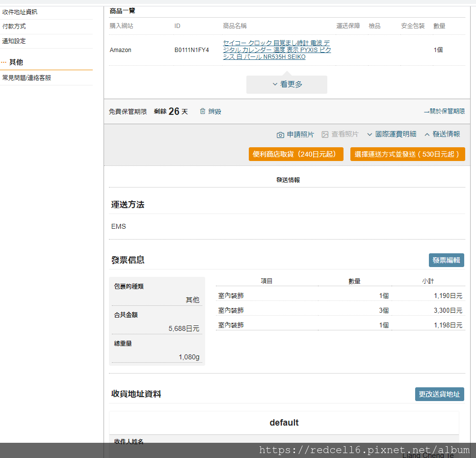Select product ID B0111N1FY4
Screen dimensions: 476x458
point(191,50)
